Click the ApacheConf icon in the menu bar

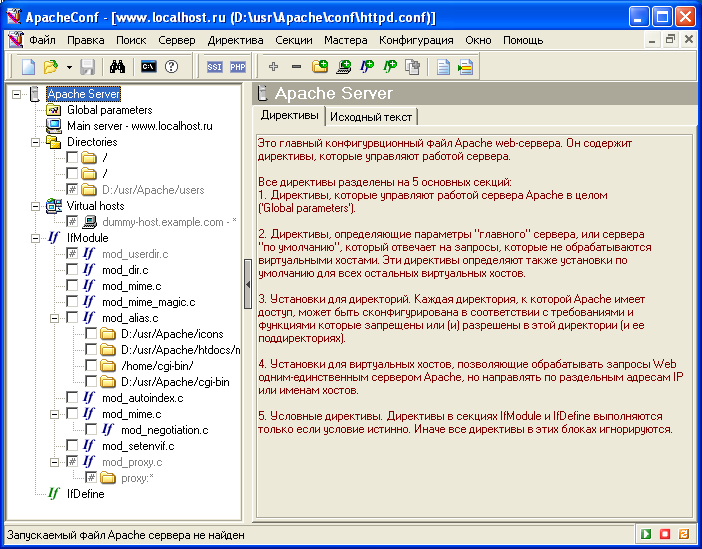click(16, 40)
